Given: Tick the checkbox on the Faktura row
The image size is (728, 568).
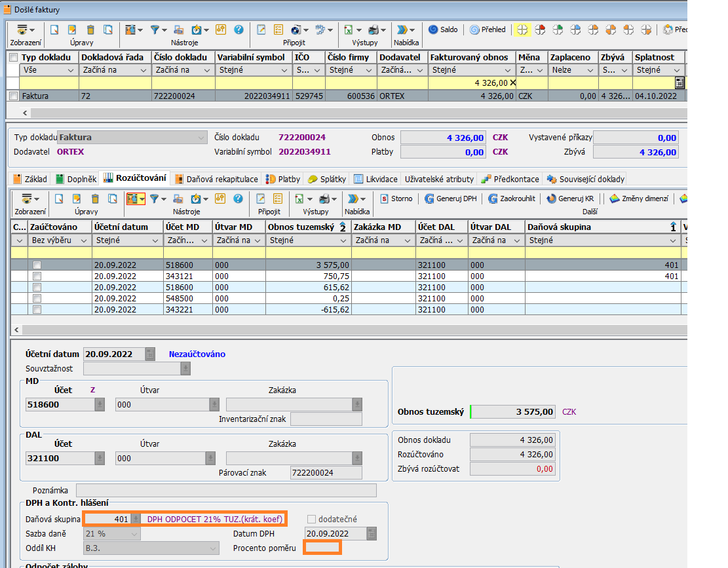Looking at the screenshot, I should click(14, 96).
